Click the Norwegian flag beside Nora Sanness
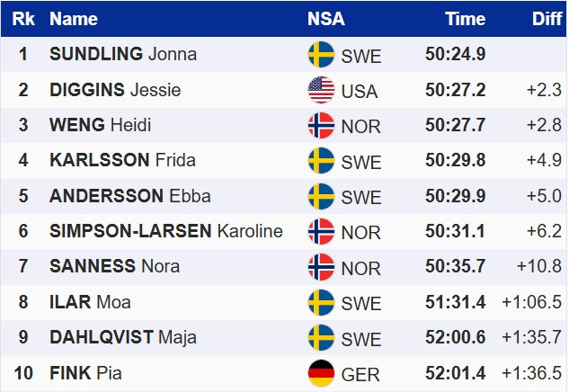Screen dimensions: 569x392 [321, 266]
